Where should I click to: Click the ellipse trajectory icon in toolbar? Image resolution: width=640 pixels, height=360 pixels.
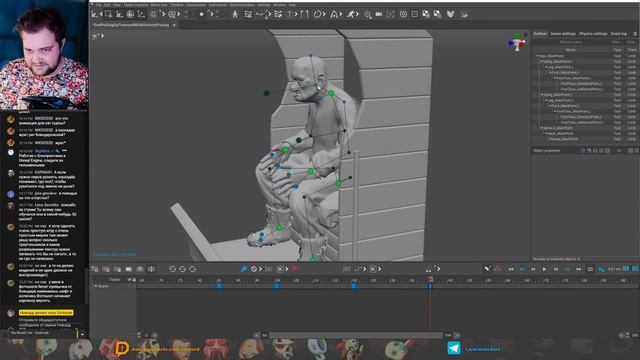317,14
